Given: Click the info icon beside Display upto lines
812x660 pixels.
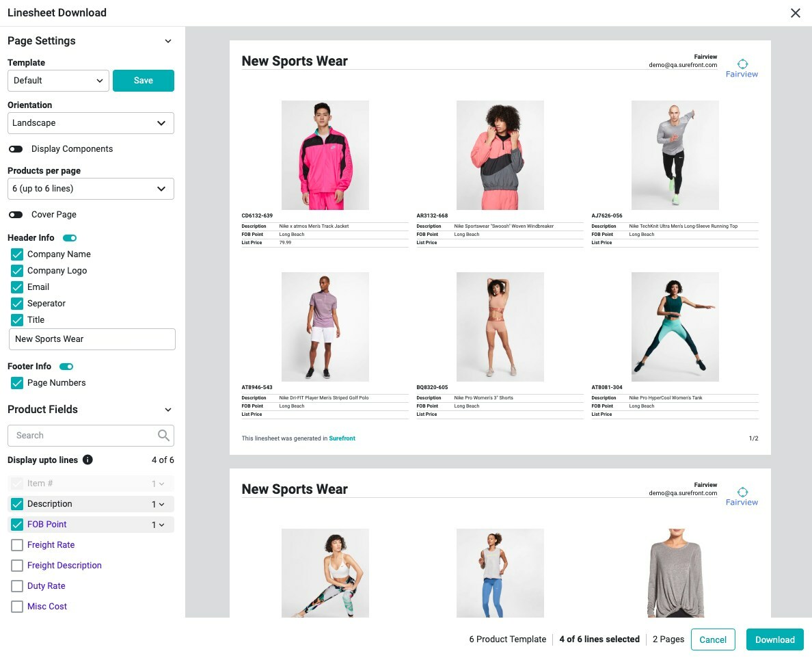Looking at the screenshot, I should click(x=87, y=460).
